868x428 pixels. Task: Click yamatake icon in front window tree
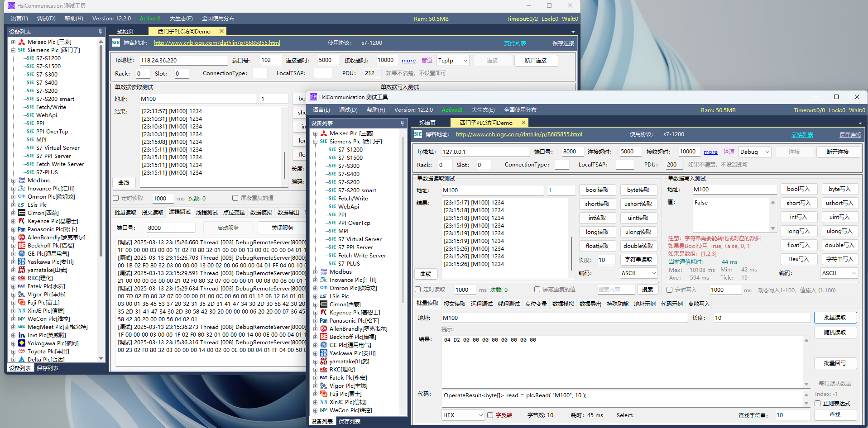click(x=324, y=361)
